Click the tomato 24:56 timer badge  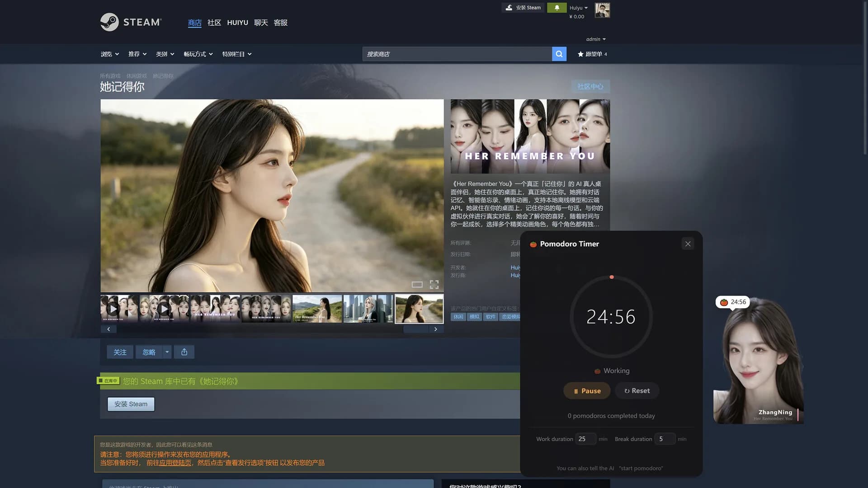coord(732,302)
